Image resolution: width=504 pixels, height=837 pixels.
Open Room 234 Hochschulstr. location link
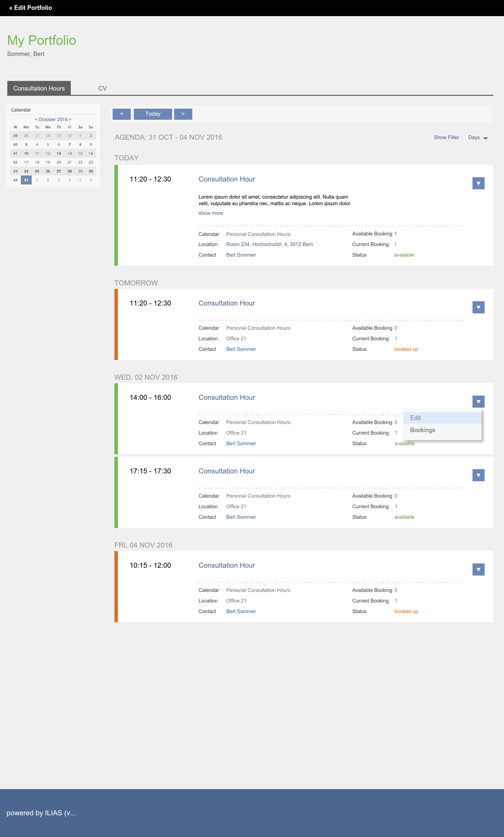coord(269,244)
